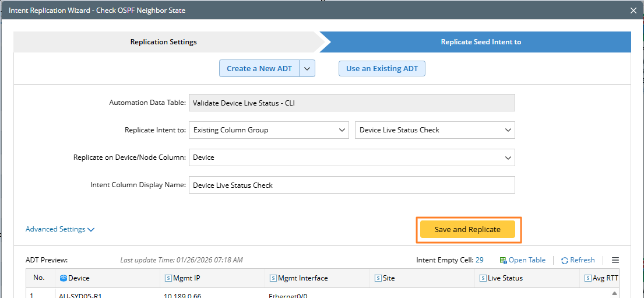Viewport: 644px width, 298px height.
Task: Click the Device column header icon
Action: click(x=64, y=278)
